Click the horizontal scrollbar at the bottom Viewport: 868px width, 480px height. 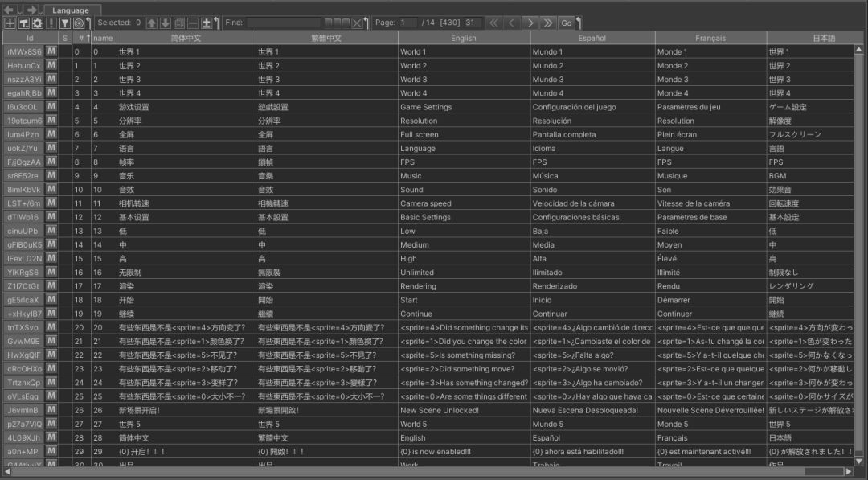tap(402, 472)
